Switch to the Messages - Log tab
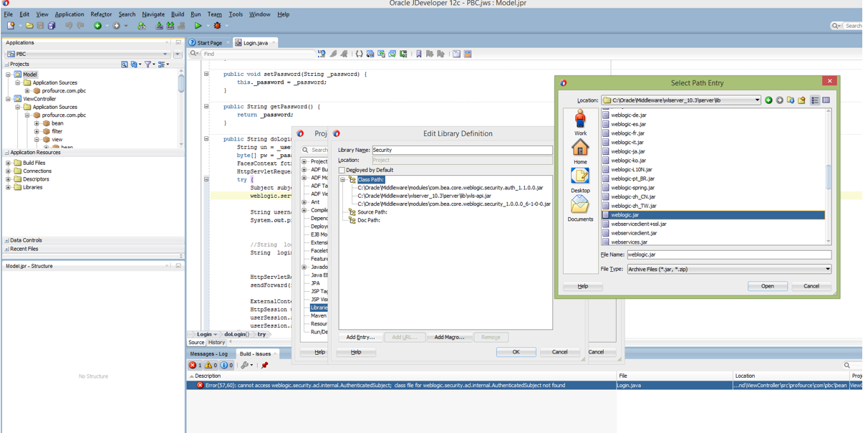The height and width of the screenshot is (433, 868). pyautogui.click(x=208, y=353)
